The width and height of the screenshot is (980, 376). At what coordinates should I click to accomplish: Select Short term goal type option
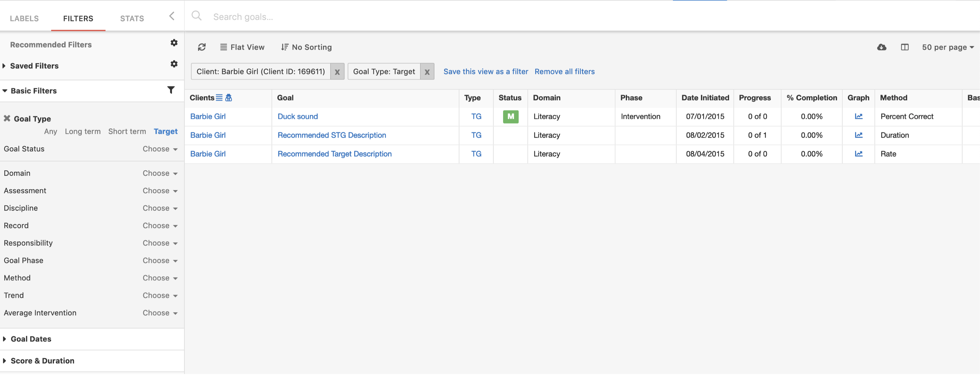coord(127,131)
